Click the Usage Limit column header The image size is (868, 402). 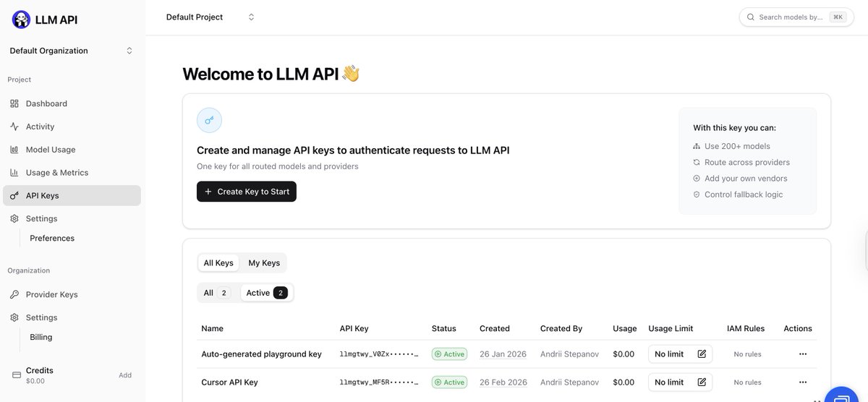point(671,328)
